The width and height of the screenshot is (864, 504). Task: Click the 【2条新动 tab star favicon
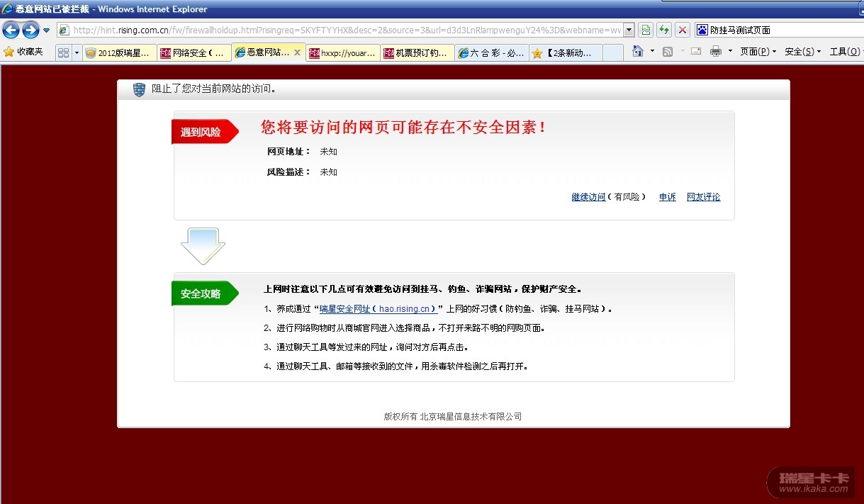click(538, 52)
